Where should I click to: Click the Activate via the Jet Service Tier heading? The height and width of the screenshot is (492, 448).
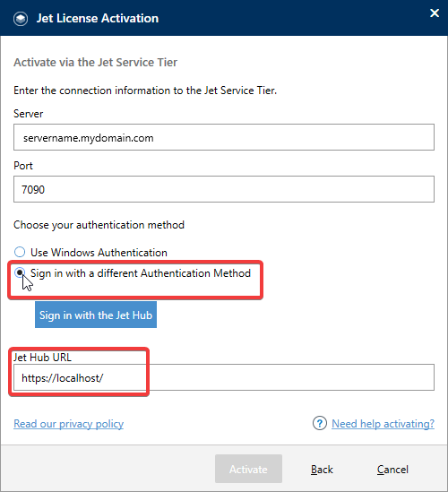pos(95,62)
